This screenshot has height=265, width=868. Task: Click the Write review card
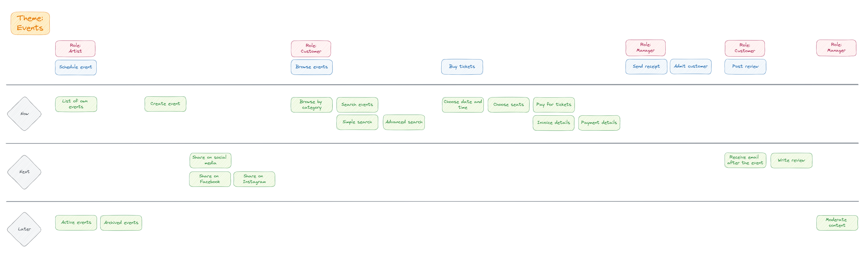pyautogui.click(x=791, y=161)
